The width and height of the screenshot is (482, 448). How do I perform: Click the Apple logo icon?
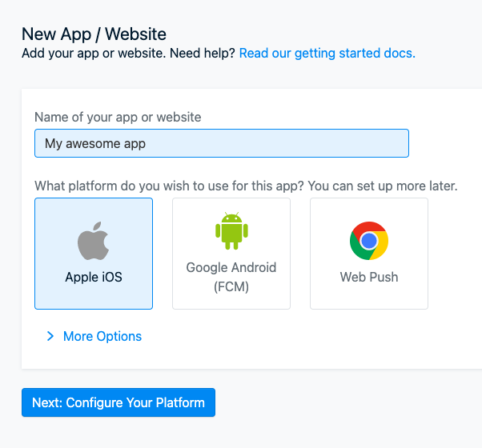click(x=94, y=241)
